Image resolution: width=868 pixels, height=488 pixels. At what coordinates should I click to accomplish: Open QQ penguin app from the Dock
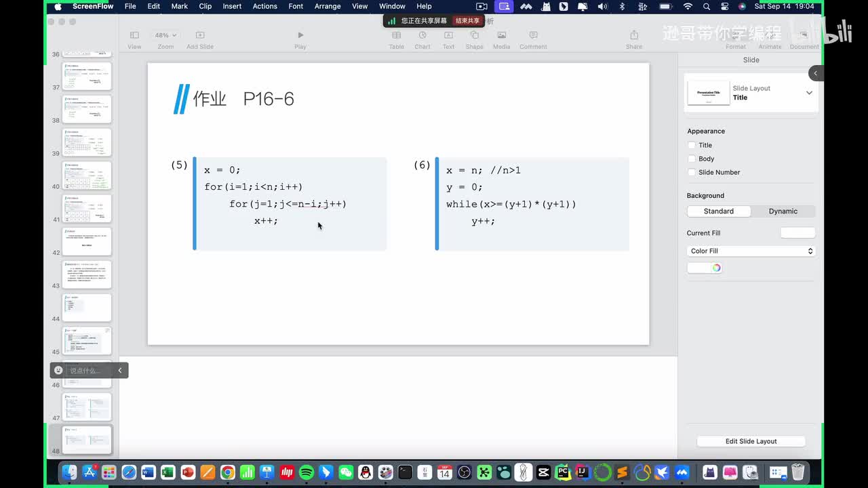pyautogui.click(x=366, y=472)
